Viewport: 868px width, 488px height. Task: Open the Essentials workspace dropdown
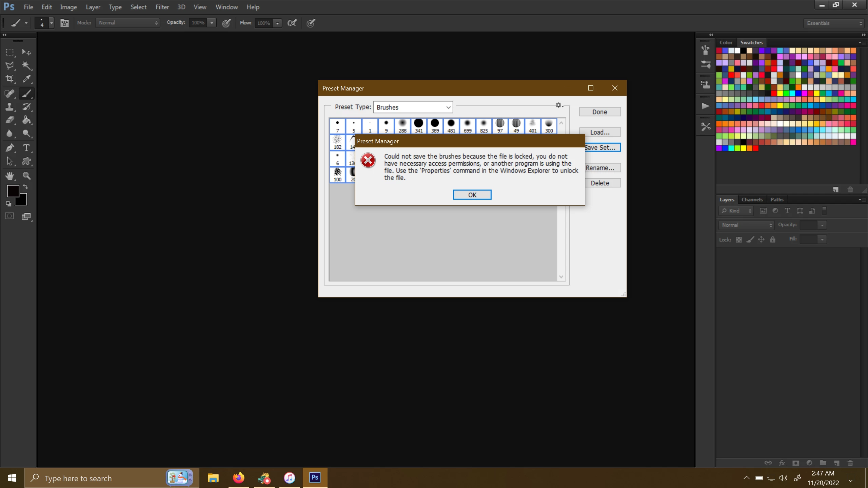[834, 23]
